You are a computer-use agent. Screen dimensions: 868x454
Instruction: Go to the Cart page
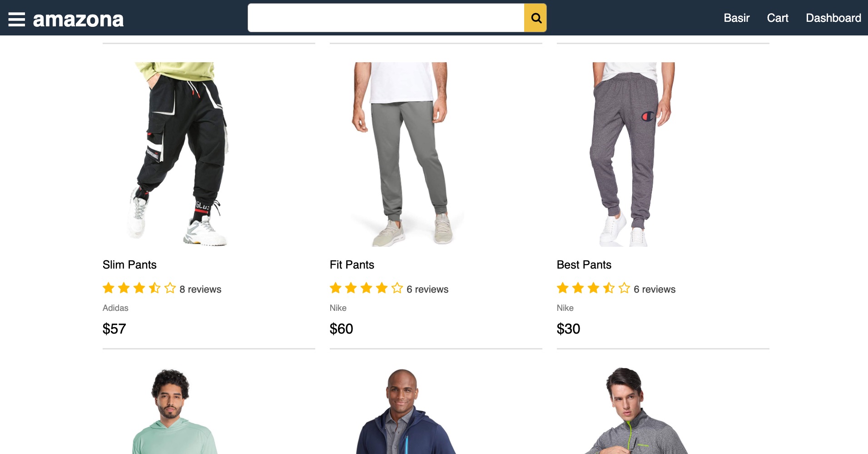778,18
